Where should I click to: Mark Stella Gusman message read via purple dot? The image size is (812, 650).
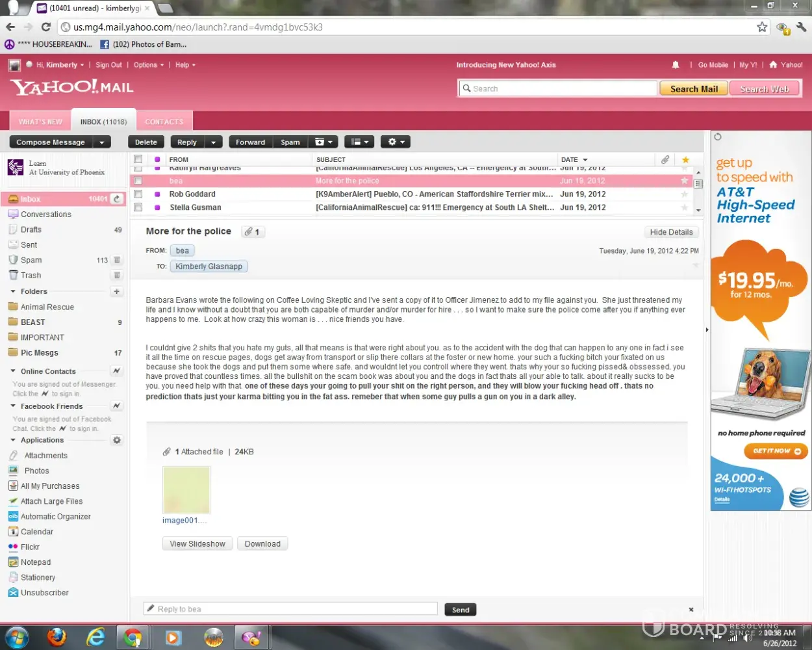click(157, 207)
